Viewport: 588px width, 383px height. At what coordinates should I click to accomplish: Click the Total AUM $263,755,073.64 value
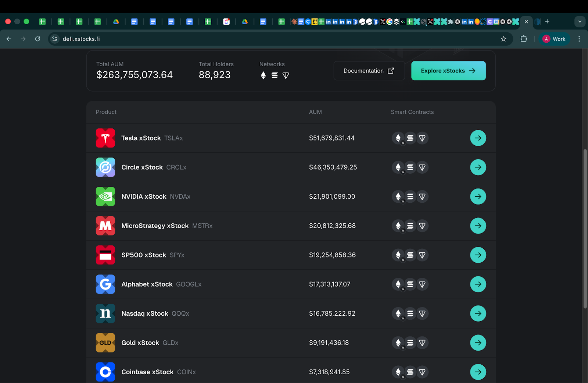click(x=135, y=75)
